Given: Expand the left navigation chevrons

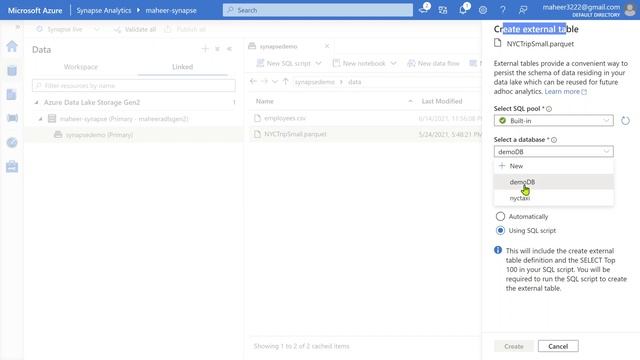Looking at the screenshot, I should pyautogui.click(x=18, y=27).
